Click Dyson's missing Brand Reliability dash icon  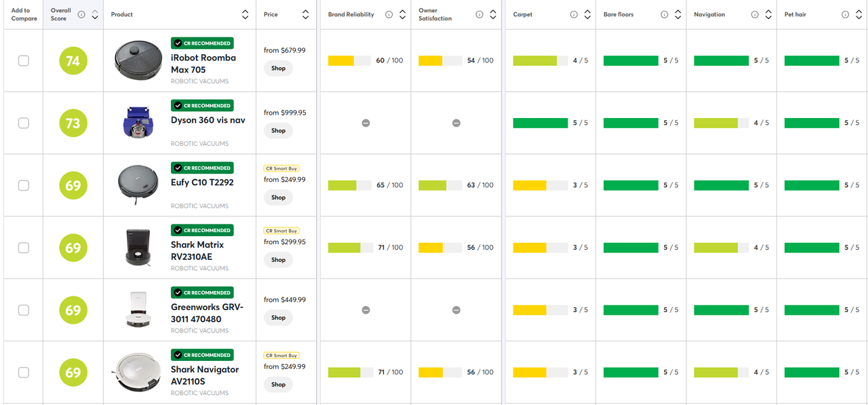click(366, 123)
